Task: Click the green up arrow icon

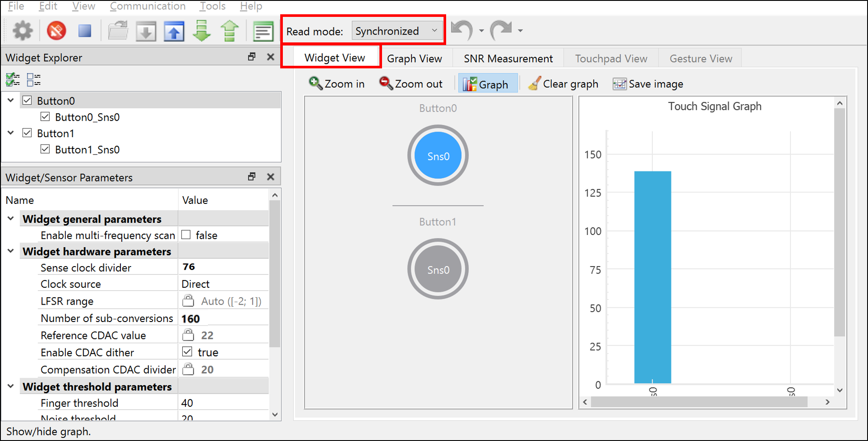Action: [230, 31]
